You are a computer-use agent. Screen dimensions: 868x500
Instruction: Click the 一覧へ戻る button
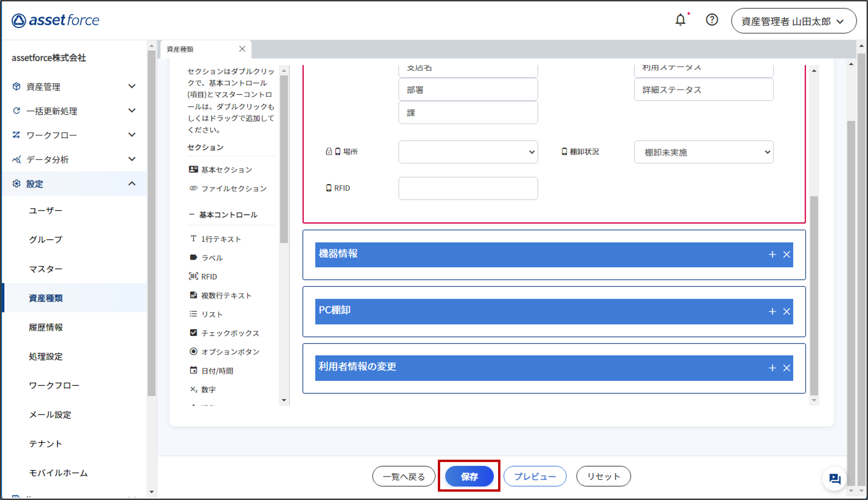coord(404,476)
